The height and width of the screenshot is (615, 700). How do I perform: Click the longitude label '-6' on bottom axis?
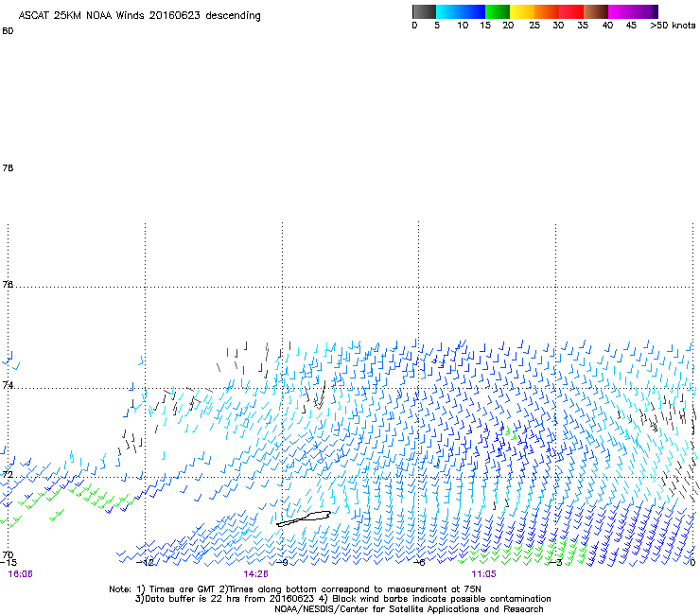[419, 562]
